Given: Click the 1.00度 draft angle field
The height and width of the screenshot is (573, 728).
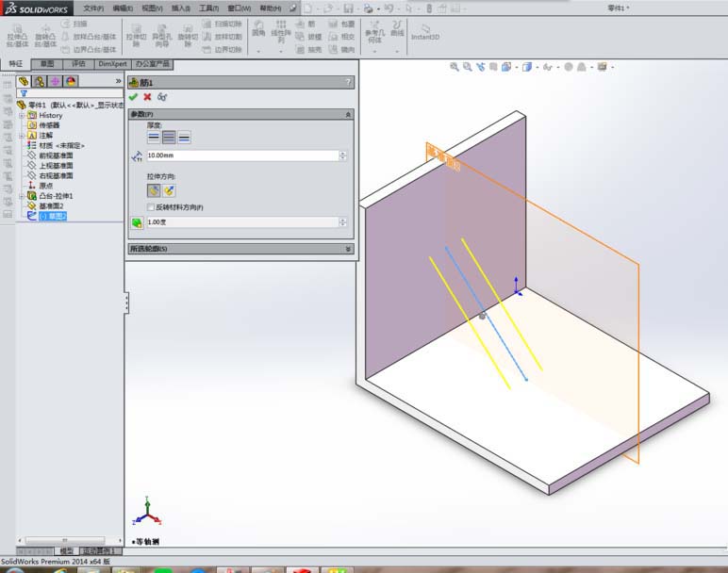Looking at the screenshot, I should point(242,222).
